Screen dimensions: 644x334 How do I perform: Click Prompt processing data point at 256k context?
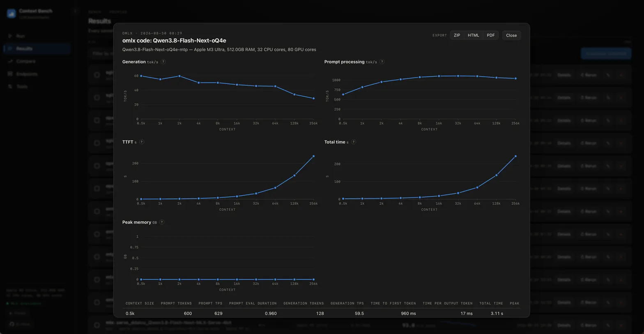pos(515,78)
